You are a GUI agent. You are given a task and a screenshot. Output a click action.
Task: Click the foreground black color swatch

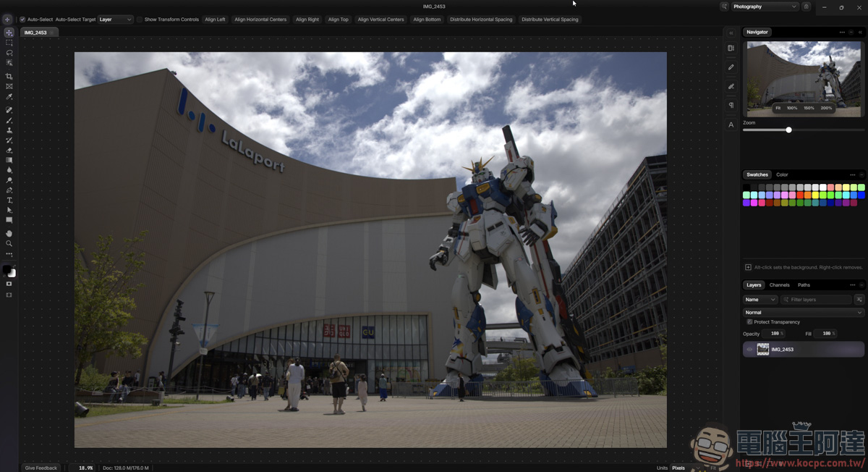click(x=7, y=269)
